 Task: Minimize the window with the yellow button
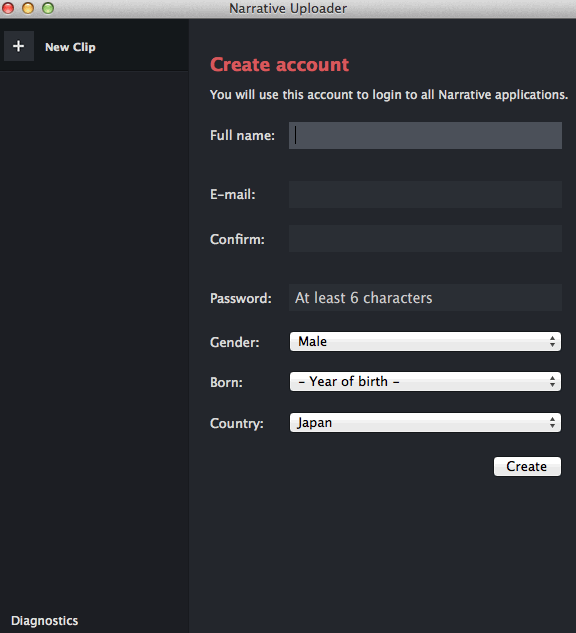(x=28, y=8)
